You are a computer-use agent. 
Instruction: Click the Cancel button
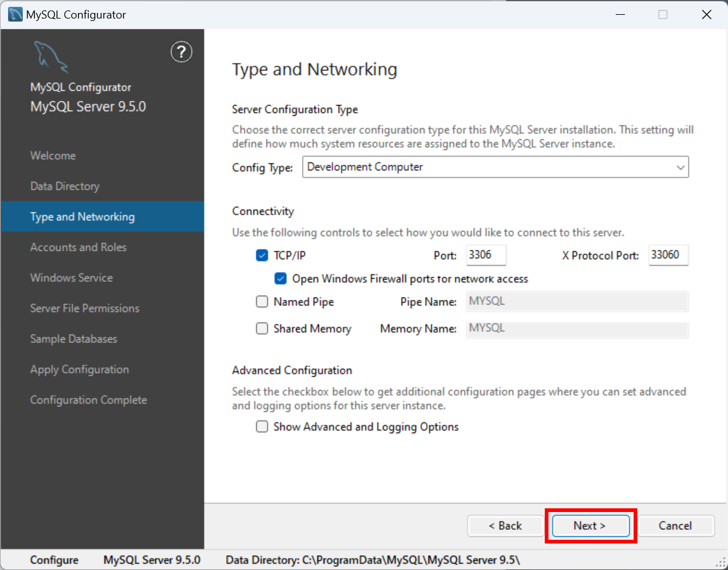pyautogui.click(x=676, y=526)
